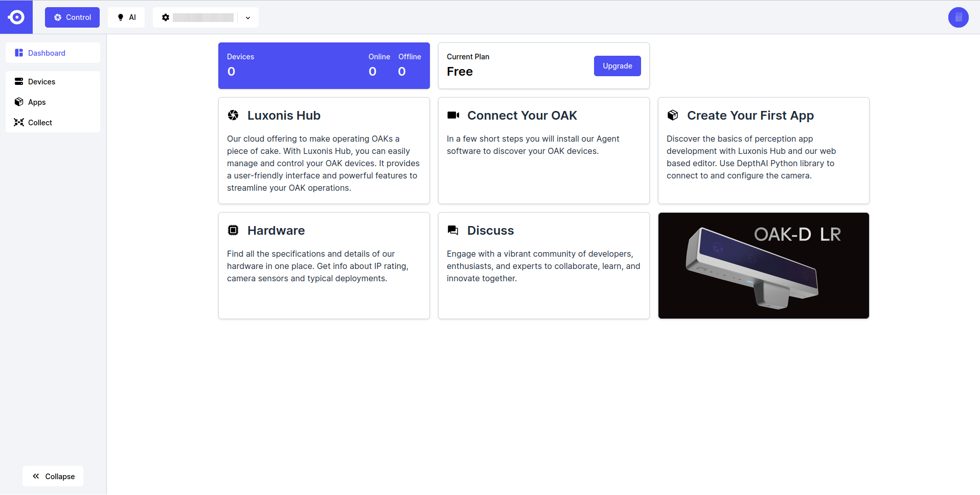Click the Luxonis logo in top-left corner
980x495 pixels.
coord(16,17)
